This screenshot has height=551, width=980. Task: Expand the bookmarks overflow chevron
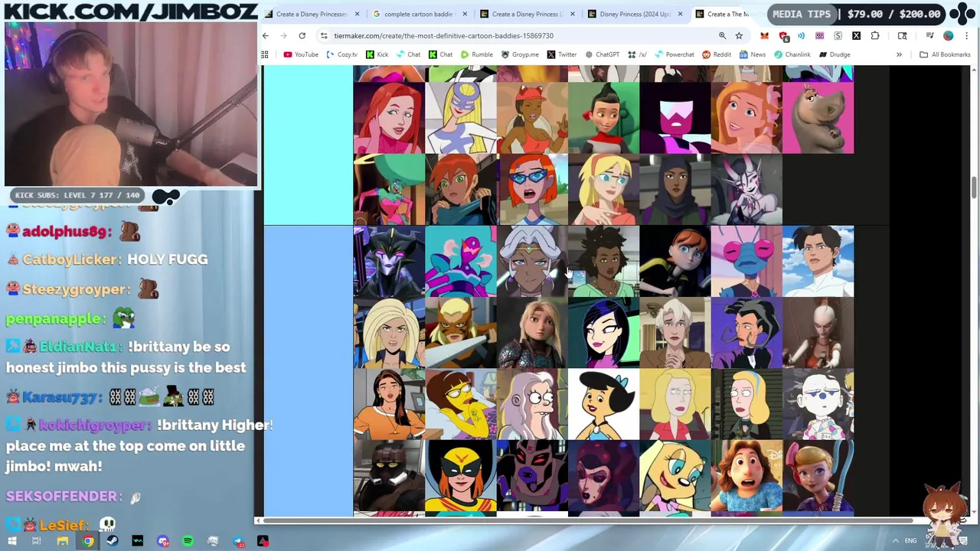click(x=899, y=54)
